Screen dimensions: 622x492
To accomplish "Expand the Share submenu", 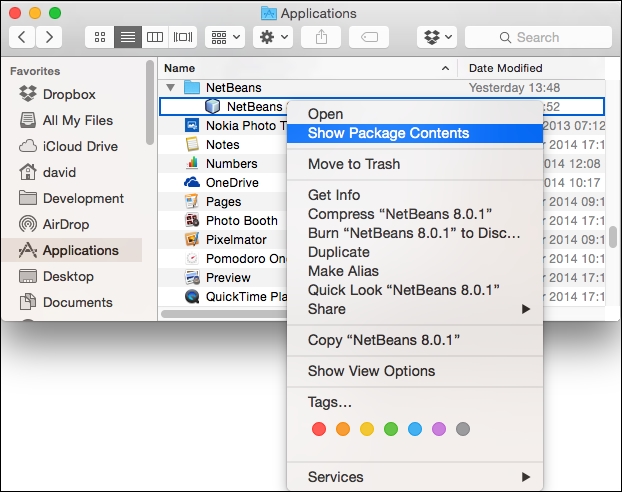I will point(415,309).
